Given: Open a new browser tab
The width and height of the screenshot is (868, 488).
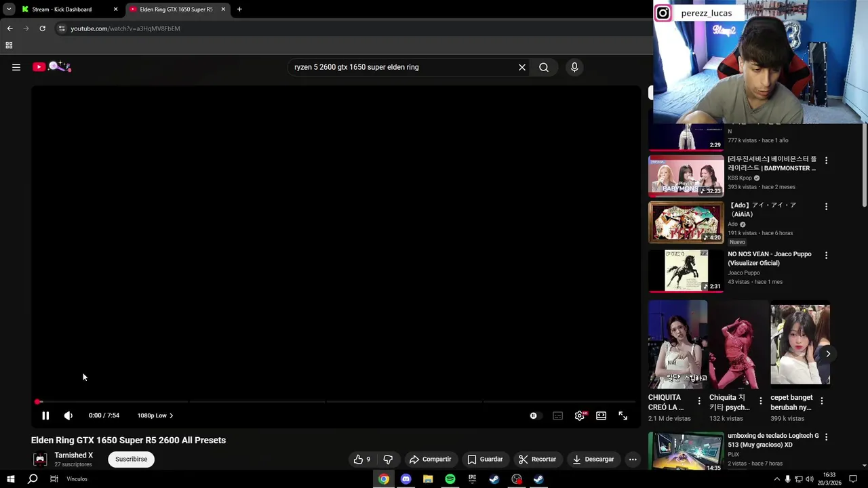Looking at the screenshot, I should click(x=239, y=9).
